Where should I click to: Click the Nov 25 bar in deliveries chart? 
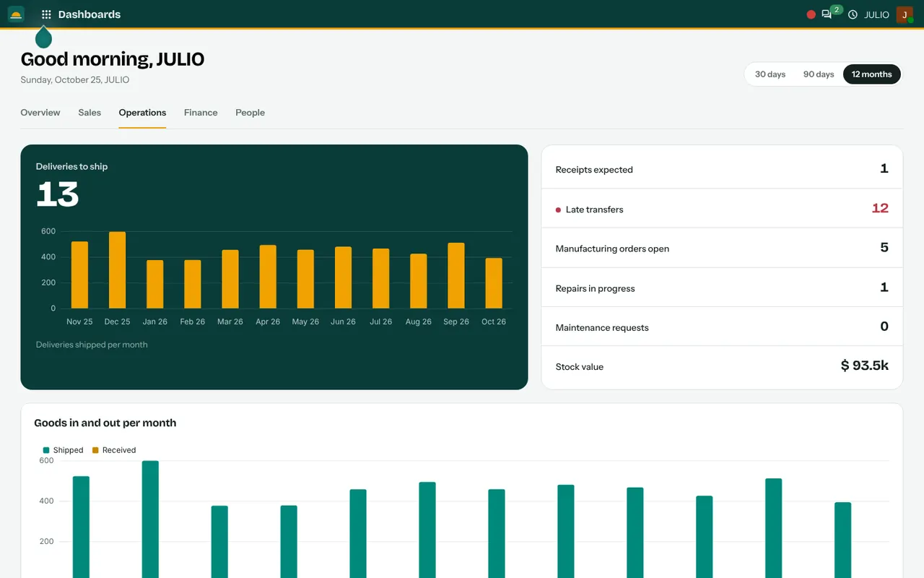(x=79, y=275)
